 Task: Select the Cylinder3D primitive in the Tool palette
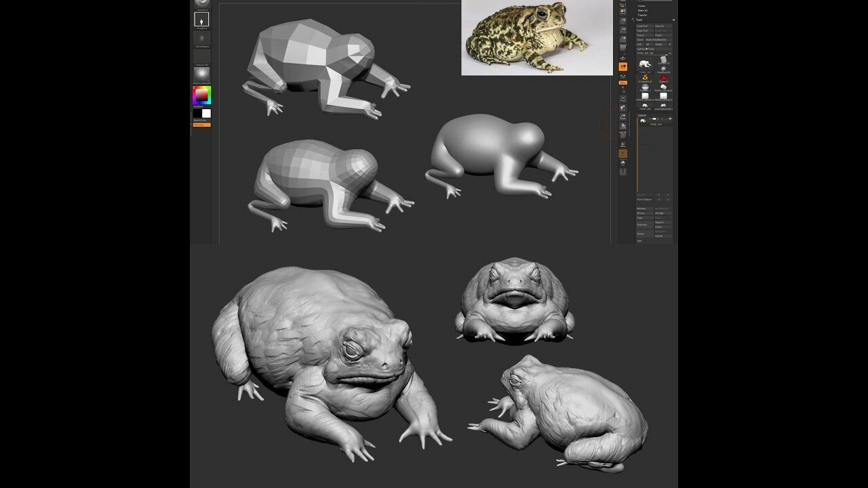pyautogui.click(x=663, y=58)
